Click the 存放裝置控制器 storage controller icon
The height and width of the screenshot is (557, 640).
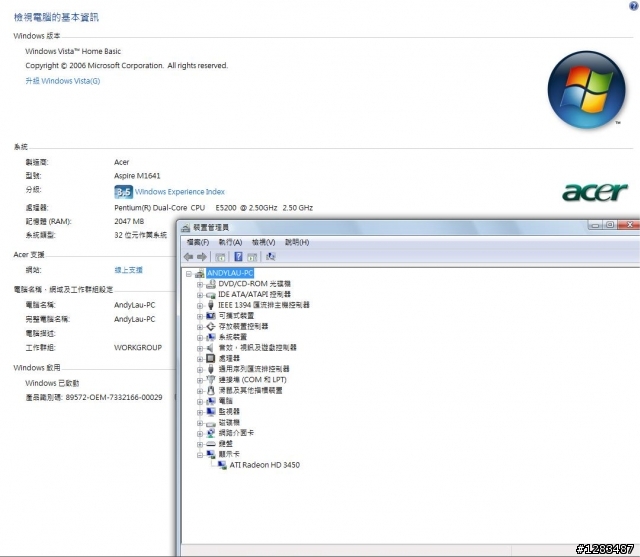click(211, 326)
